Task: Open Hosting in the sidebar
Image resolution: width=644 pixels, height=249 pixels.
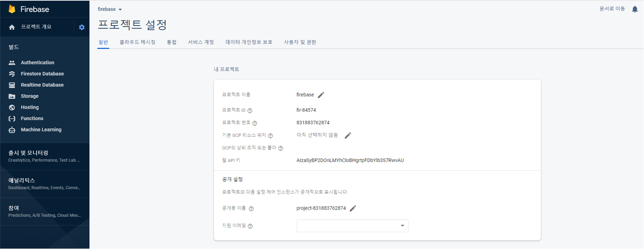Action: tap(30, 107)
